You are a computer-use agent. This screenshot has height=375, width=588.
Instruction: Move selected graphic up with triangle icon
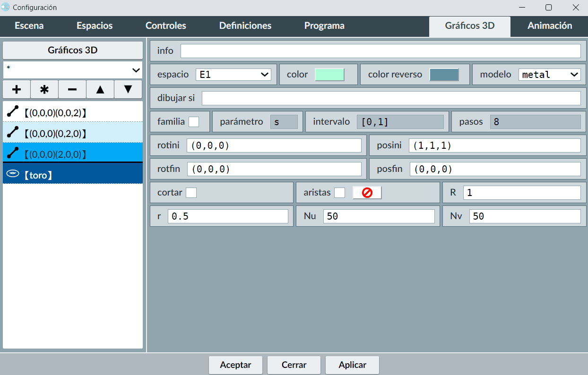[x=100, y=89]
